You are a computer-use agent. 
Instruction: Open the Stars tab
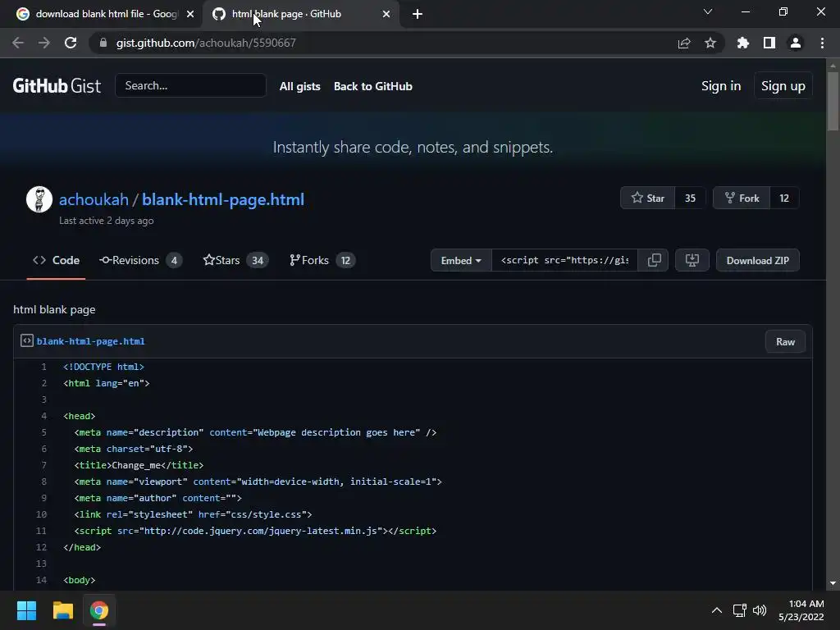coord(235,260)
